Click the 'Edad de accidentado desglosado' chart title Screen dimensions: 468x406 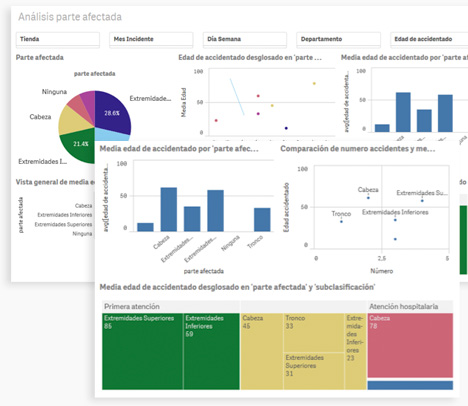(x=250, y=57)
